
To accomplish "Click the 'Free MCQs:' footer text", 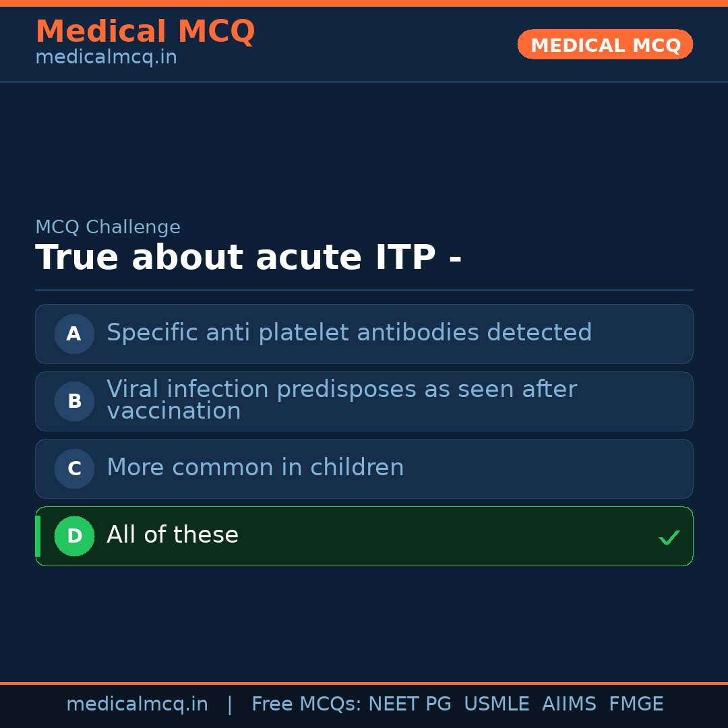I will coord(306,704).
